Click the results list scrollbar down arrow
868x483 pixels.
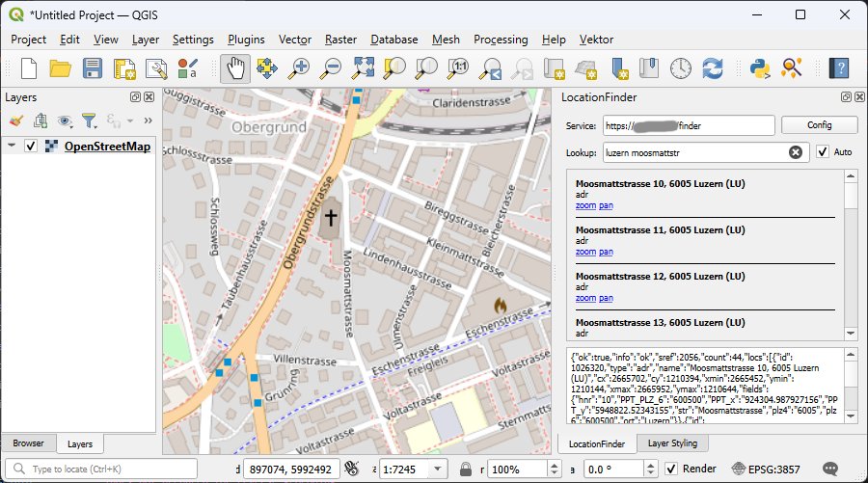[851, 333]
